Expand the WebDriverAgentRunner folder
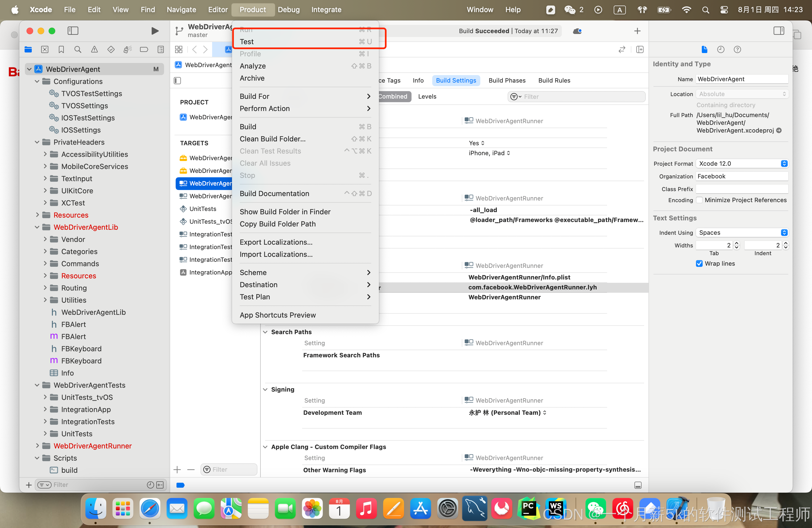The image size is (812, 528). click(x=37, y=446)
